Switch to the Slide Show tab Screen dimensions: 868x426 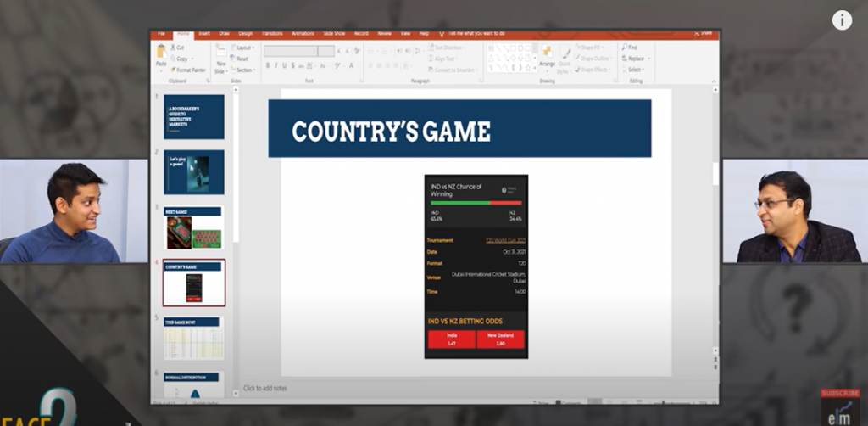pyautogui.click(x=334, y=34)
